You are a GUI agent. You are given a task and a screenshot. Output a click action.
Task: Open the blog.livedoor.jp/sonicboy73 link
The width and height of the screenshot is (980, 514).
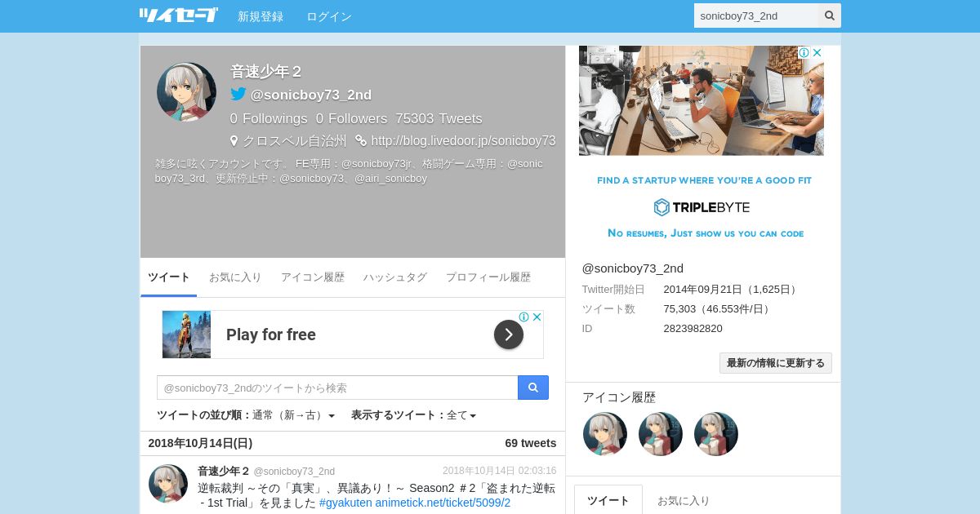tap(463, 140)
